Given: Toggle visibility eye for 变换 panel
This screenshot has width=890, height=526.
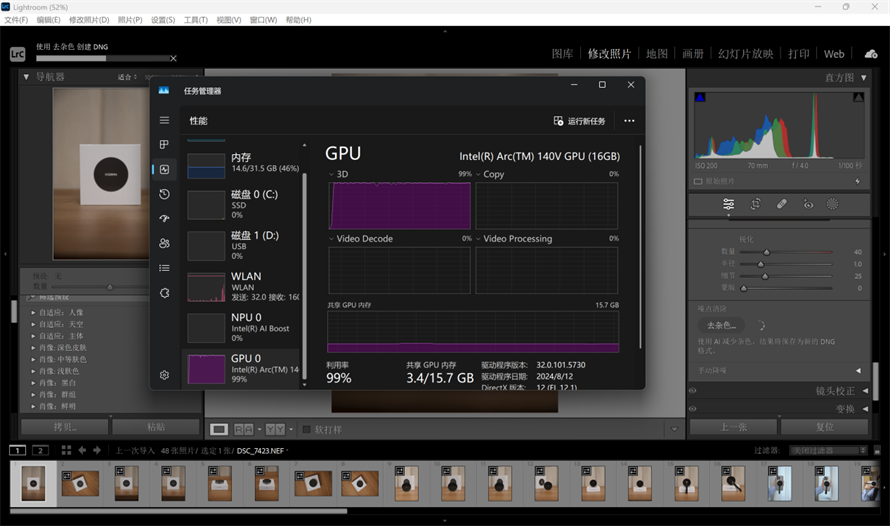Looking at the screenshot, I should coord(692,409).
